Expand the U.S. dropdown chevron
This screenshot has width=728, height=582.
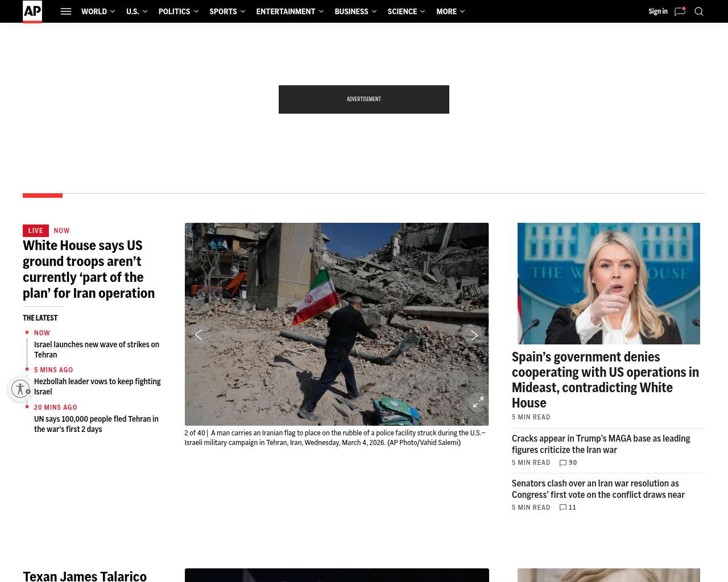point(145,11)
